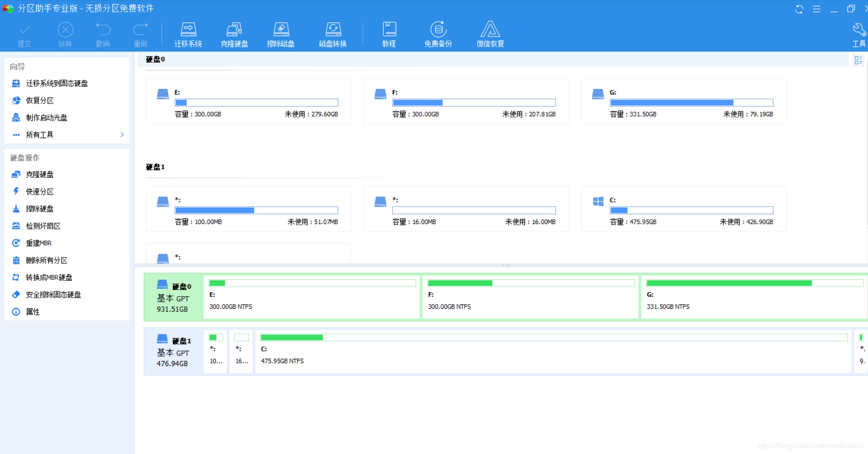
Task: Select the small 16... partition in 硬盘1 map
Action: pos(241,351)
